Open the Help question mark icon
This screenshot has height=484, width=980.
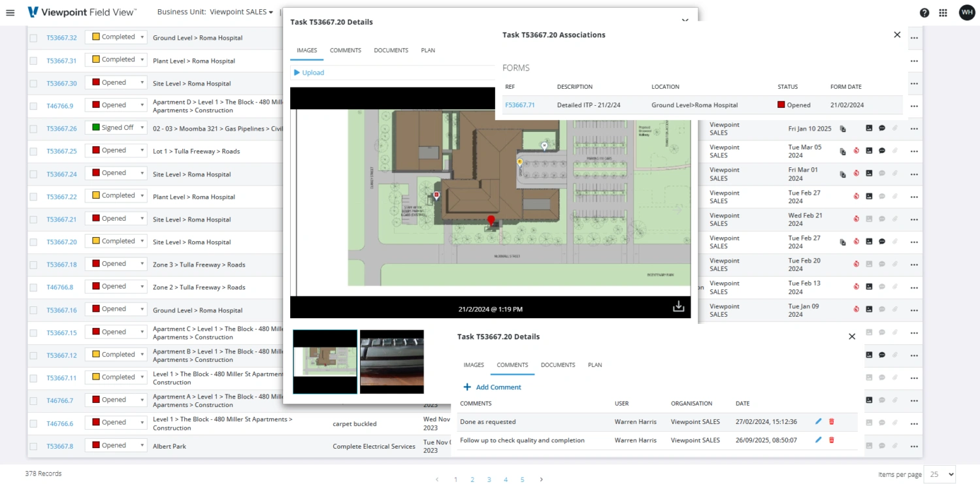click(x=924, y=12)
